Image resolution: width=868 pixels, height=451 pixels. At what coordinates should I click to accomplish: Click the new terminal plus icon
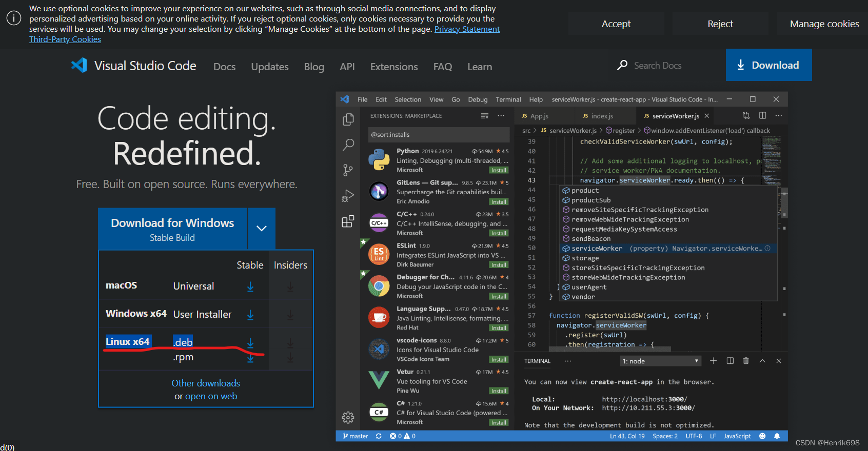713,361
